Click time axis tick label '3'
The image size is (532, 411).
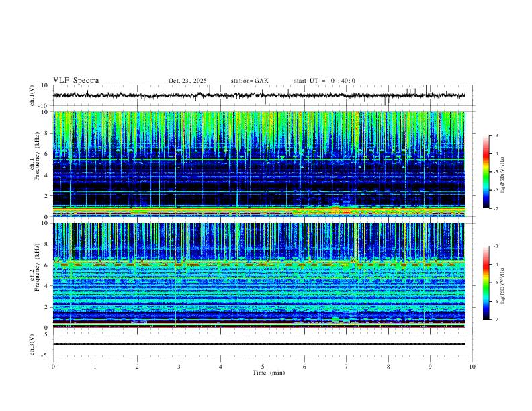179,367
